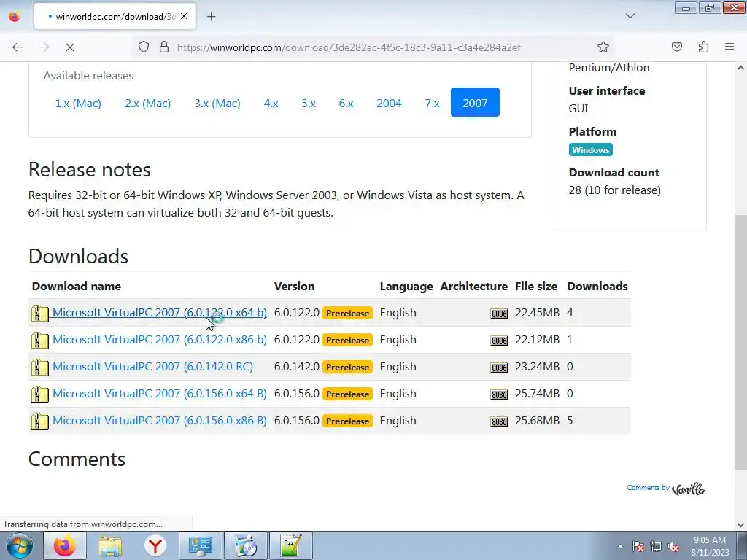Image resolution: width=747 pixels, height=560 pixels.
Task: Open the clock showing 9:05 AM
Action: (710, 546)
